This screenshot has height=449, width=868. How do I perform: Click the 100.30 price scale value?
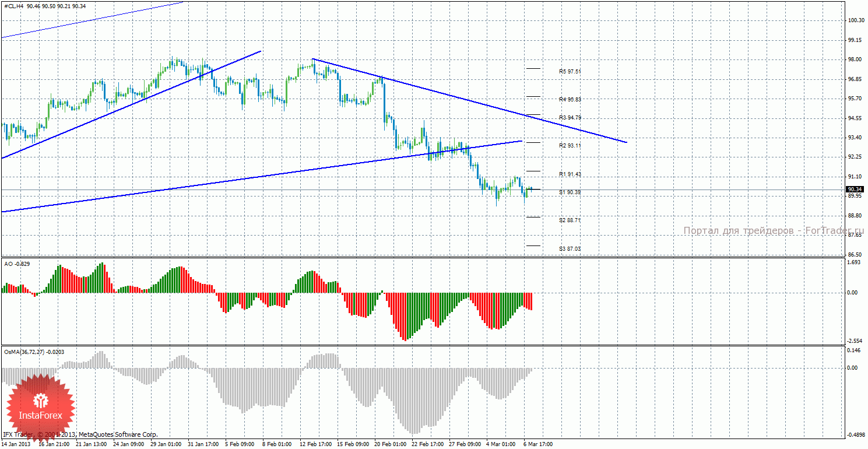click(856, 20)
